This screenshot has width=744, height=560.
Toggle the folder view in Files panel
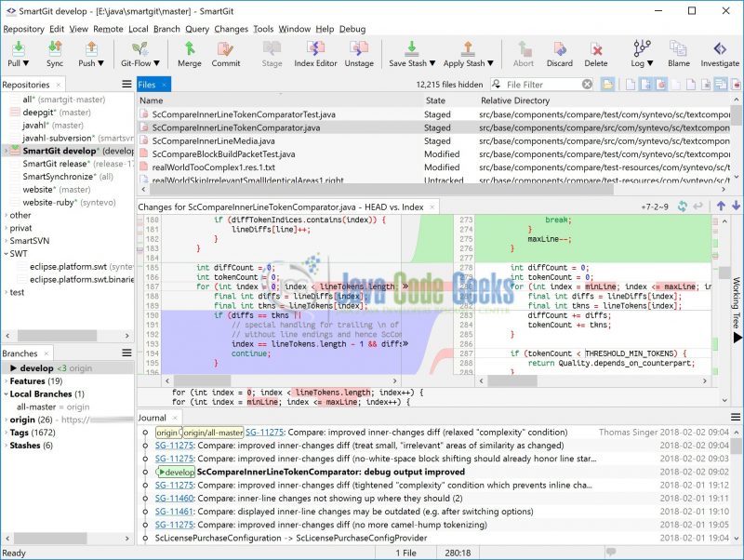(607, 85)
